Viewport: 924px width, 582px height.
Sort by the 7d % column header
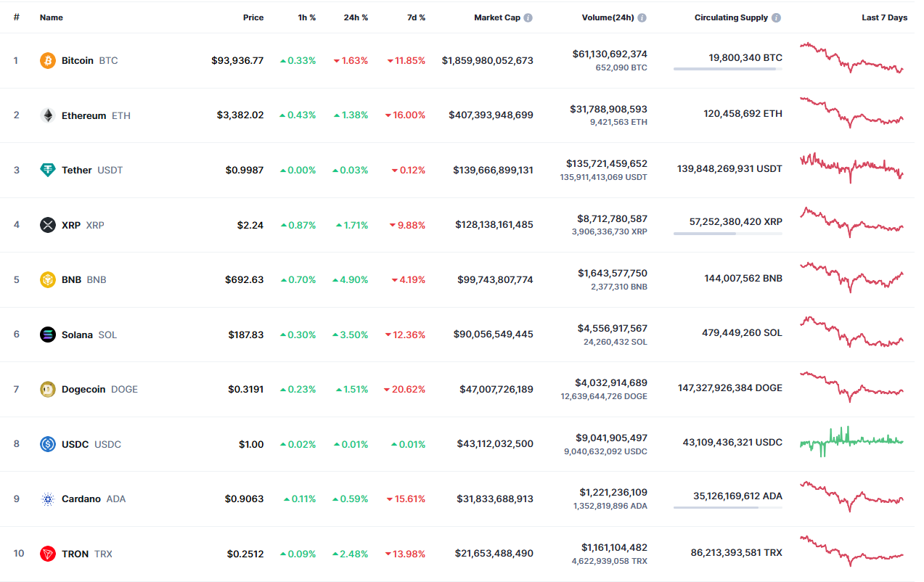416,17
